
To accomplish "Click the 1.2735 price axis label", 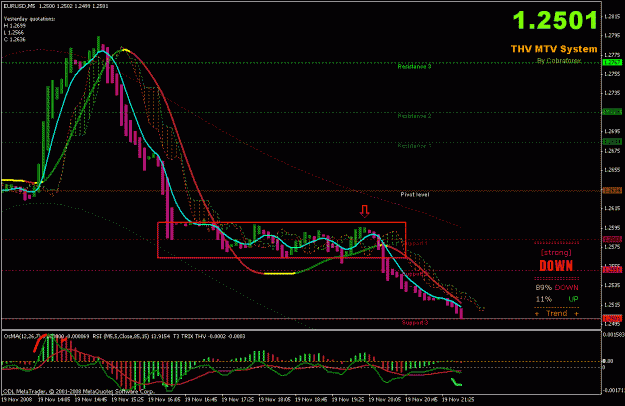I will click(x=613, y=93).
